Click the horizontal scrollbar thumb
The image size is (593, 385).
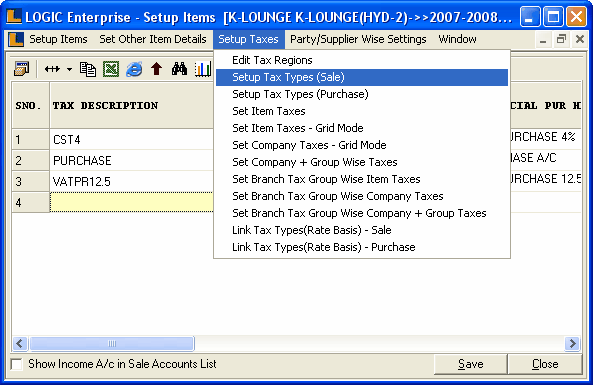(112, 343)
